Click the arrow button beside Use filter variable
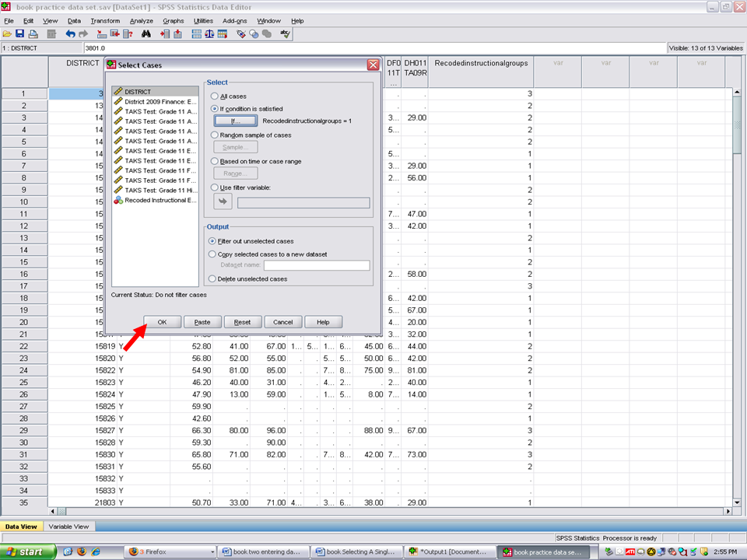 223,202
